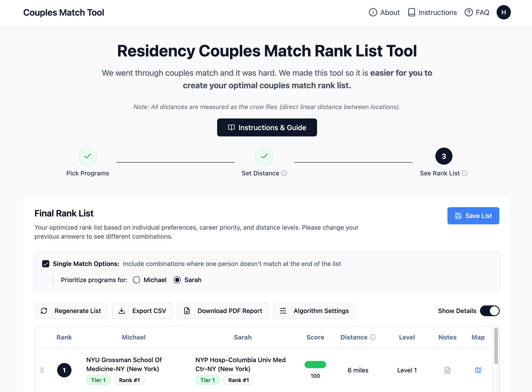Click Regenerate List button
This screenshot has width=532, height=392.
71,311
